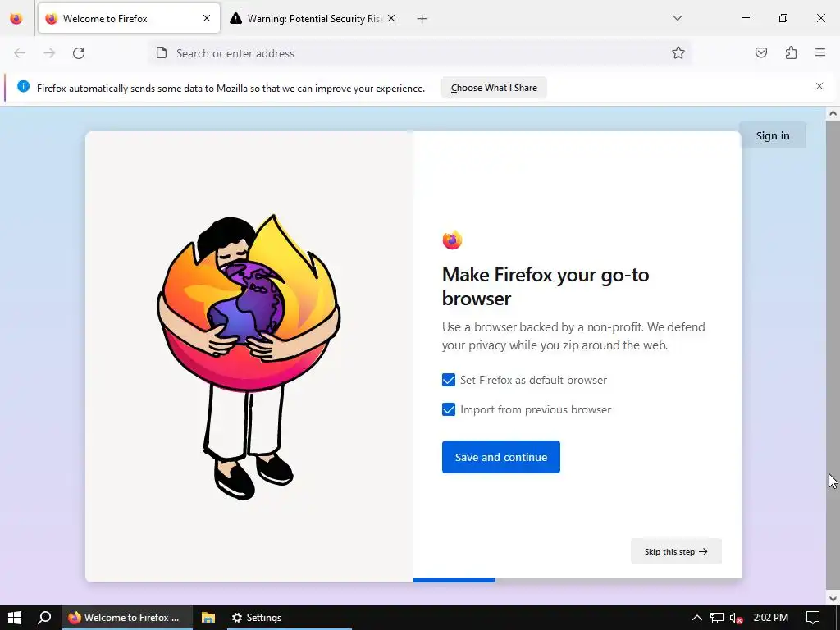Click scrollbar up arrow
The width and height of the screenshot is (840, 630).
(833, 113)
